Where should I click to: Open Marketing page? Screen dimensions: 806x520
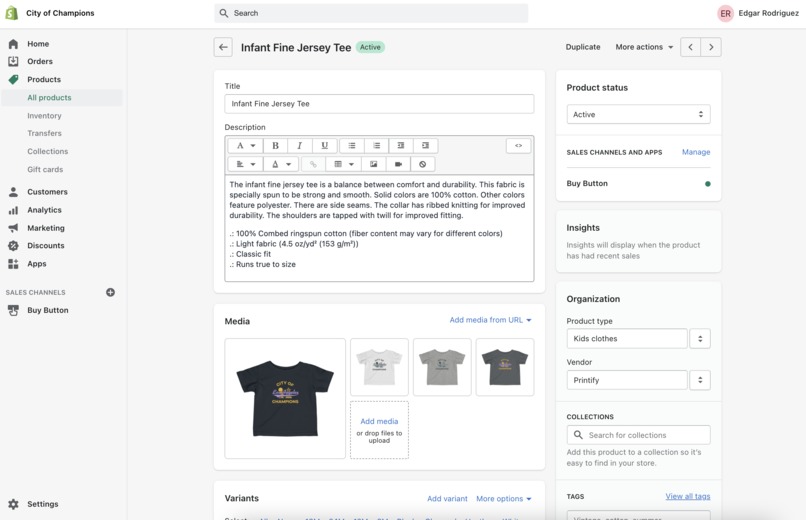(46, 228)
